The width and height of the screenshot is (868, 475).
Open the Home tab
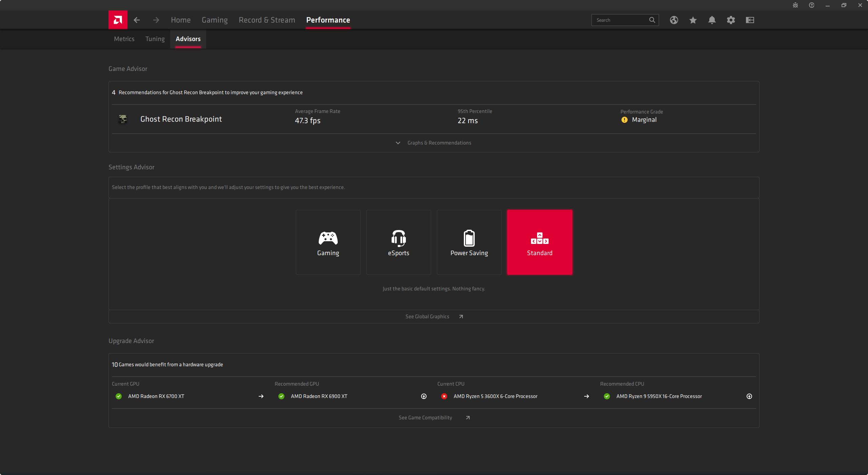(181, 20)
